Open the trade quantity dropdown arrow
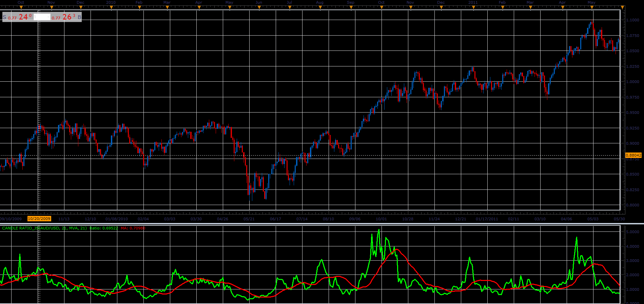Viewport: 644px width, 304px height. coord(48,17)
